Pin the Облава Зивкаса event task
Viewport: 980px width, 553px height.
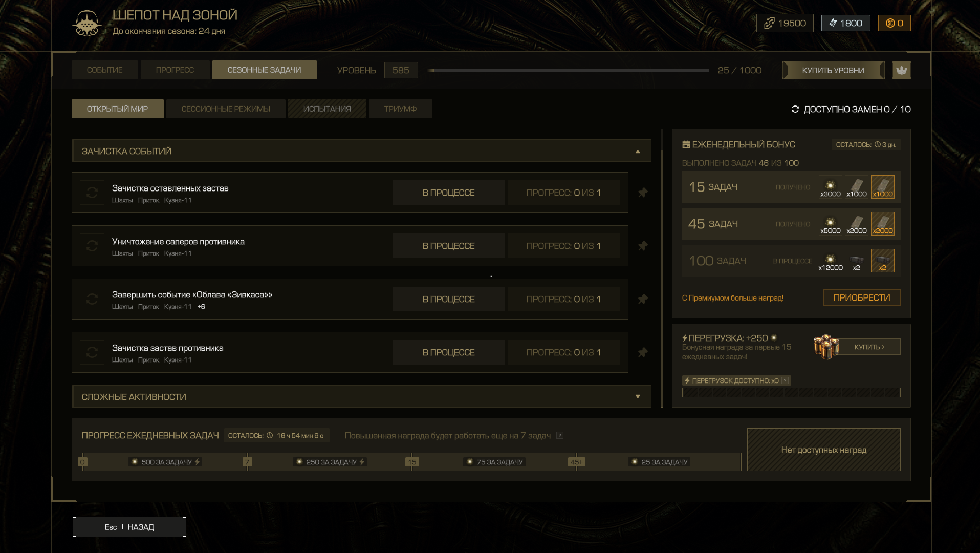click(x=643, y=299)
